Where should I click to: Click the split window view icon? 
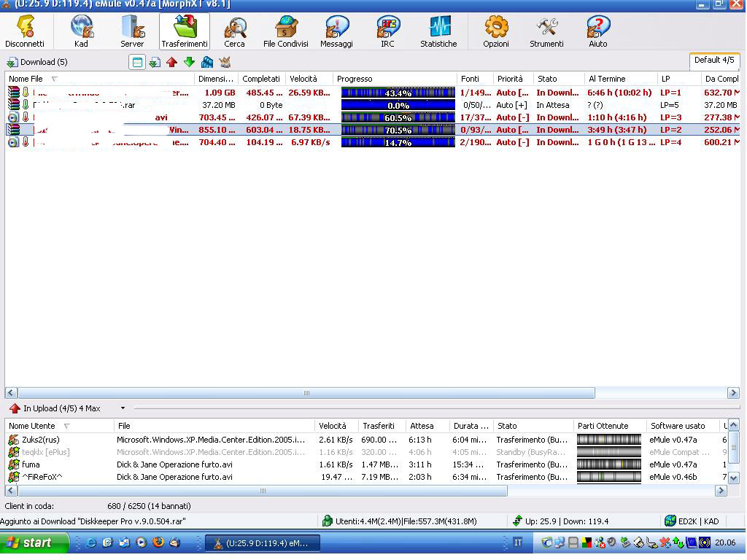(137, 62)
